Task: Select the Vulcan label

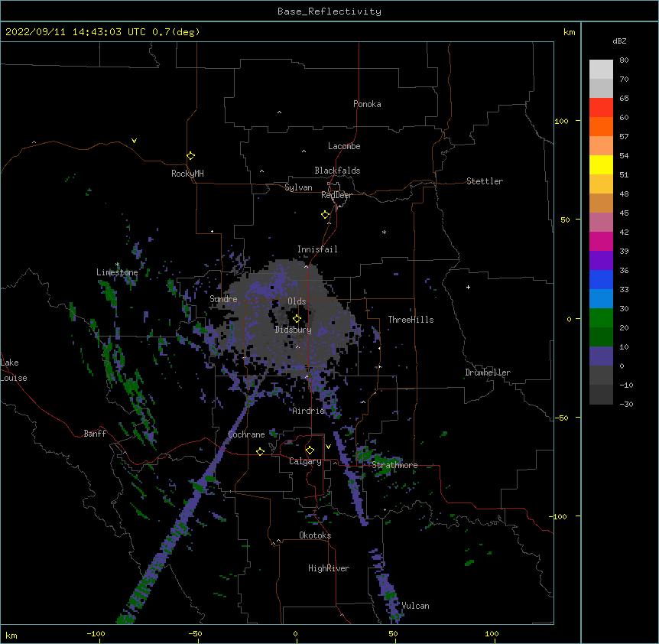Action: 415,606
